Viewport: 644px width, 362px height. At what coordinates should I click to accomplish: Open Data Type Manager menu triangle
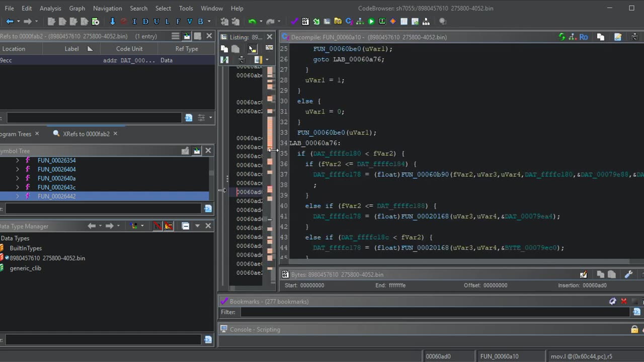pyautogui.click(x=197, y=226)
